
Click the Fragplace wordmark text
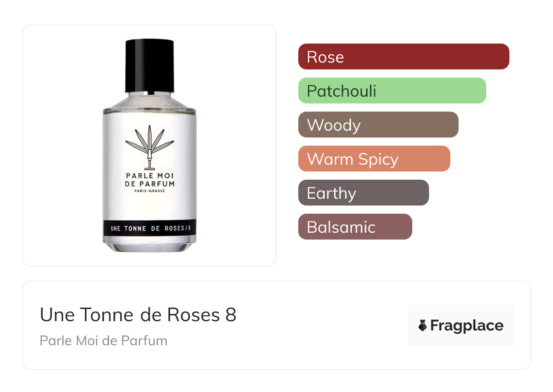click(x=467, y=326)
